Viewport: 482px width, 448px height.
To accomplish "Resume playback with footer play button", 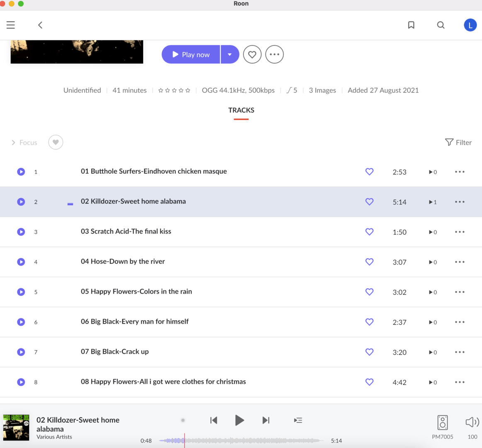I will tap(239, 420).
